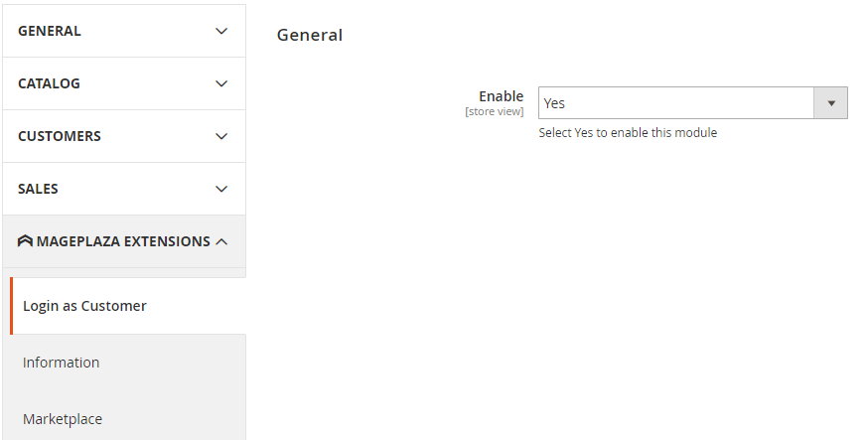
Task: Click the chevron icon beside CATALOG
Action: tap(221, 83)
